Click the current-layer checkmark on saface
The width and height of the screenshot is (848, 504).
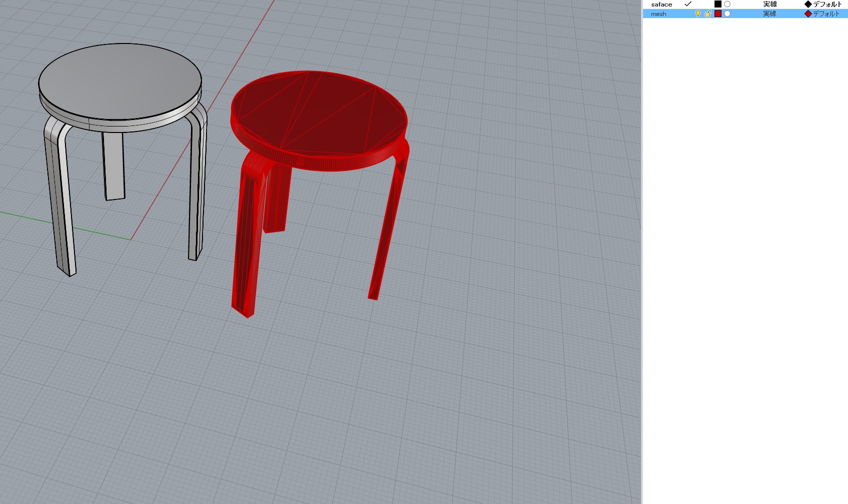[x=687, y=4]
